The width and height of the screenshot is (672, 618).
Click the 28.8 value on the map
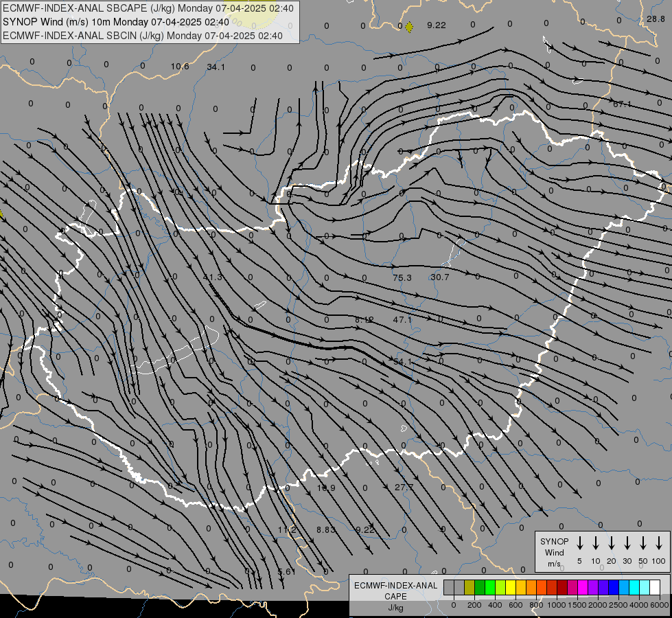(656, 19)
